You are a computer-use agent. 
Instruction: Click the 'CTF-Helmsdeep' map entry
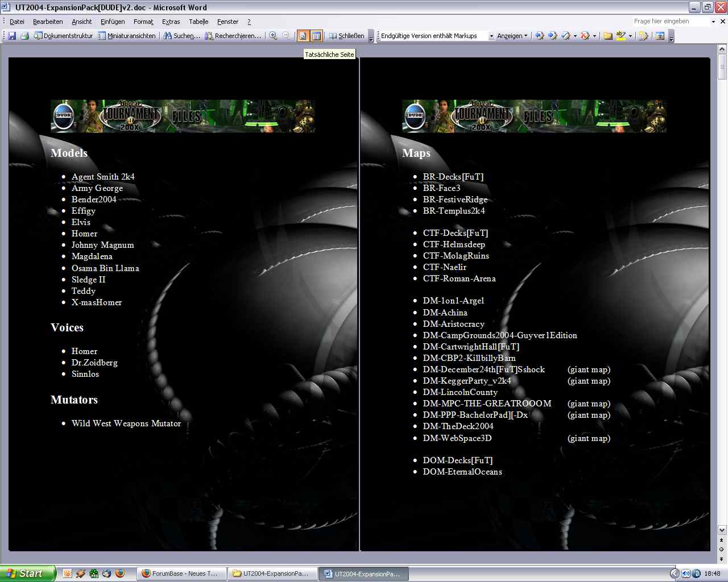click(454, 244)
